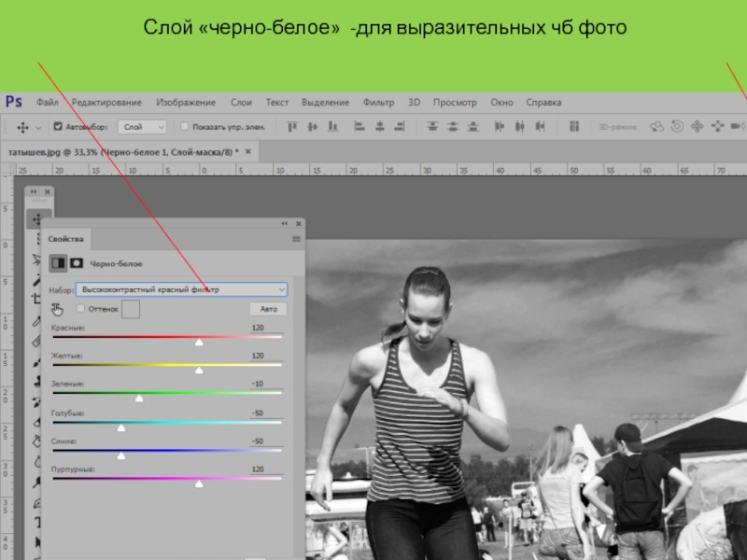The width and height of the screenshot is (747, 560).
Task: Select the Move tool in the toolbox
Action: coord(37,220)
